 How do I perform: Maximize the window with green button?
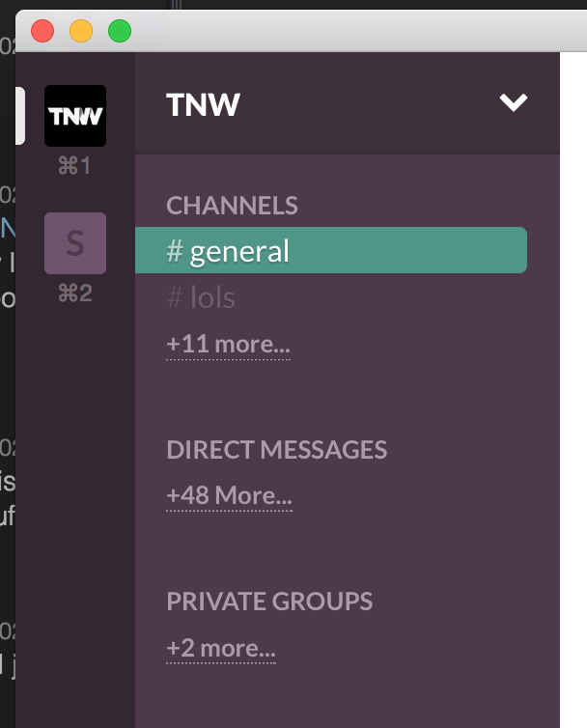[x=120, y=31]
